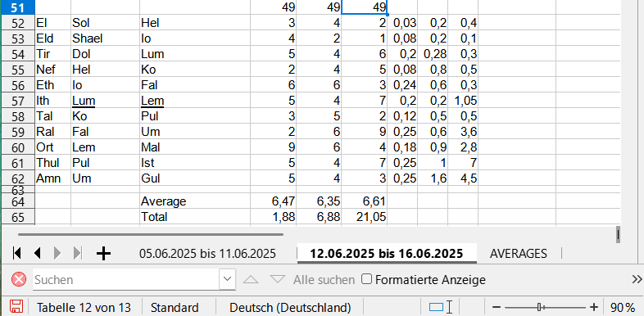The height and width of the screenshot is (316, 644).
Task: Select the cell with value 6,47
Action: pyautogui.click(x=273, y=201)
